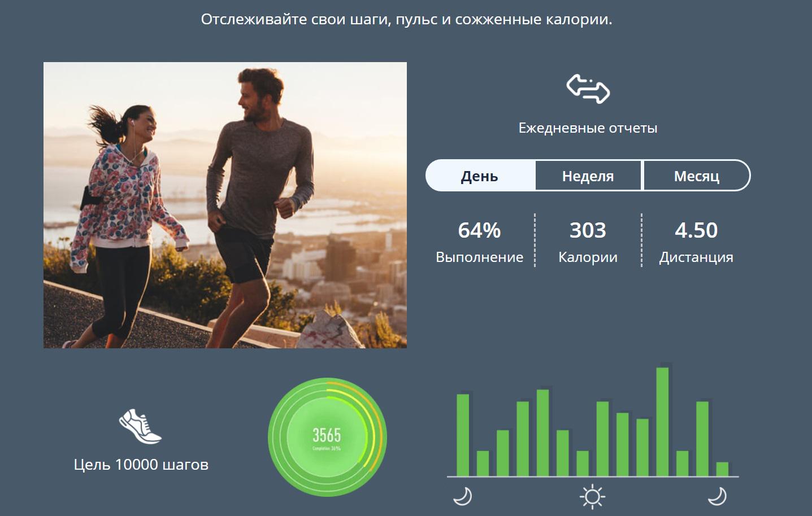Click the Цель 10000 шагов label
The height and width of the screenshot is (516, 812).
pyautogui.click(x=141, y=465)
